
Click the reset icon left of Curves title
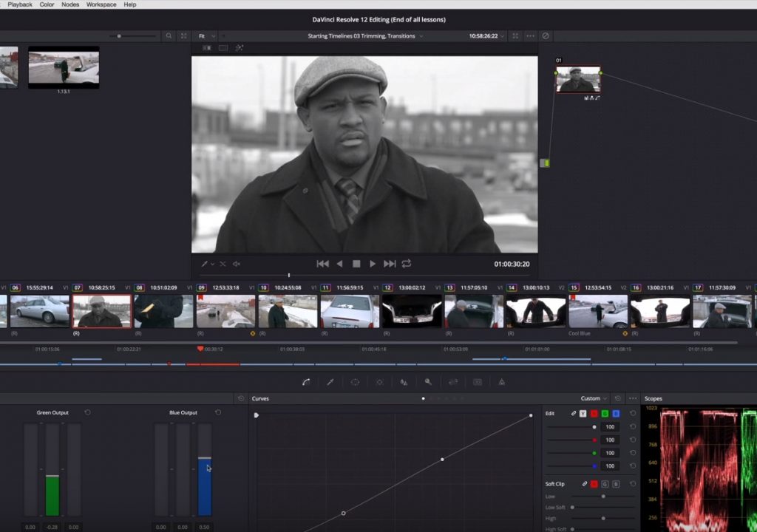[241, 398]
